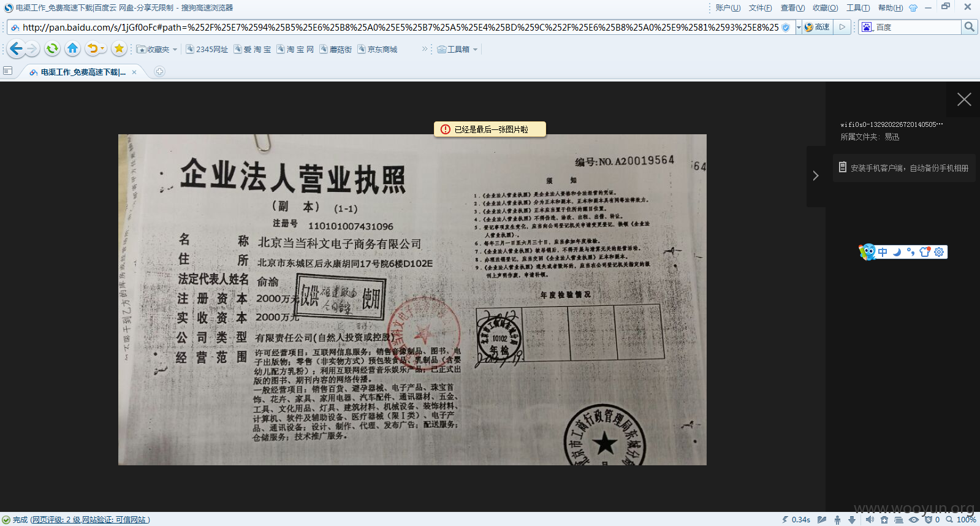The height and width of the screenshot is (526, 980).
Task: Click the orange undo closed-page icon
Action: pos(92,48)
